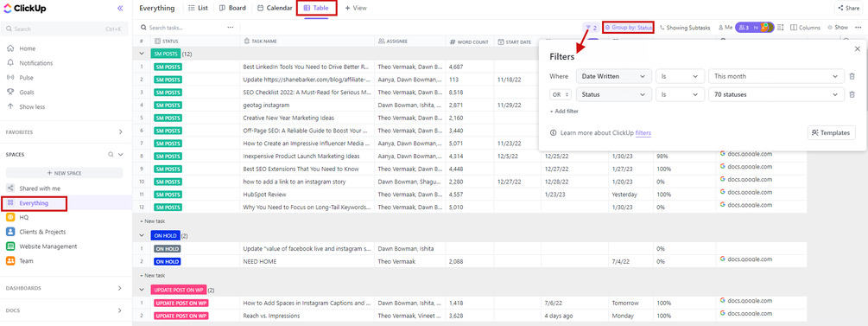Click Add filter
This screenshot has width=868, height=326.
[564, 112]
